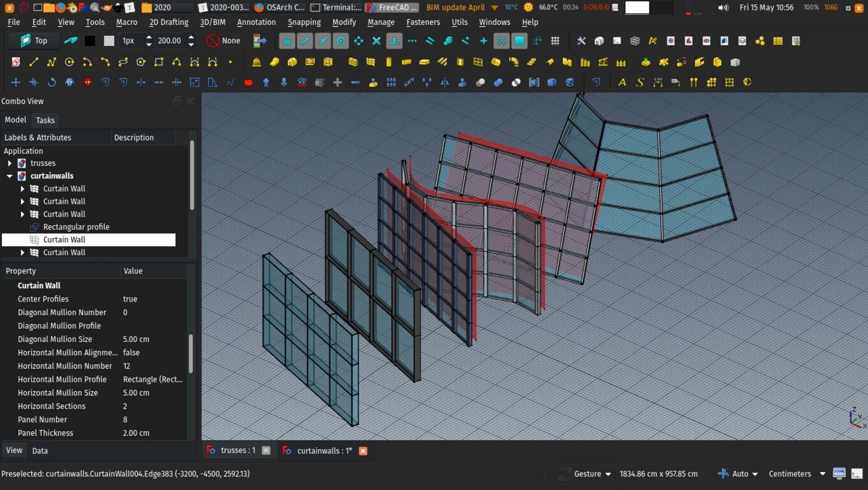This screenshot has height=490, width=868.
Task: Select the Dimension tool
Action: 658,82
